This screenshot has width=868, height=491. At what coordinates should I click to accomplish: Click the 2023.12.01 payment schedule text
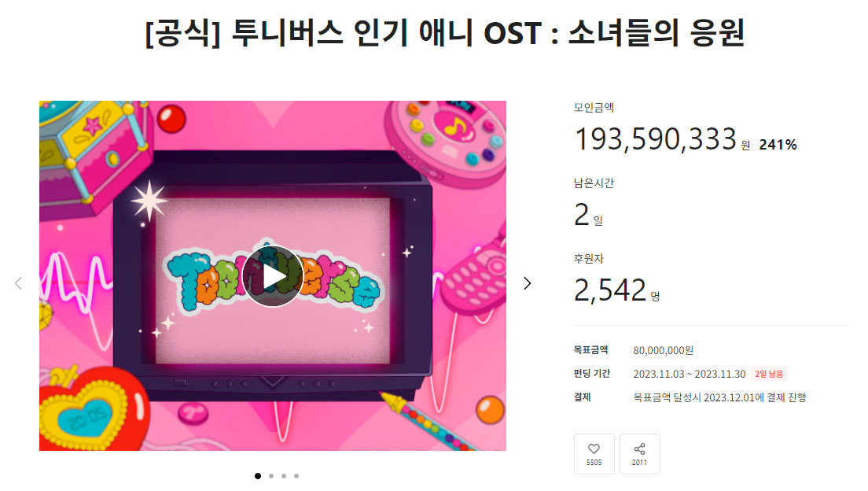(x=719, y=397)
